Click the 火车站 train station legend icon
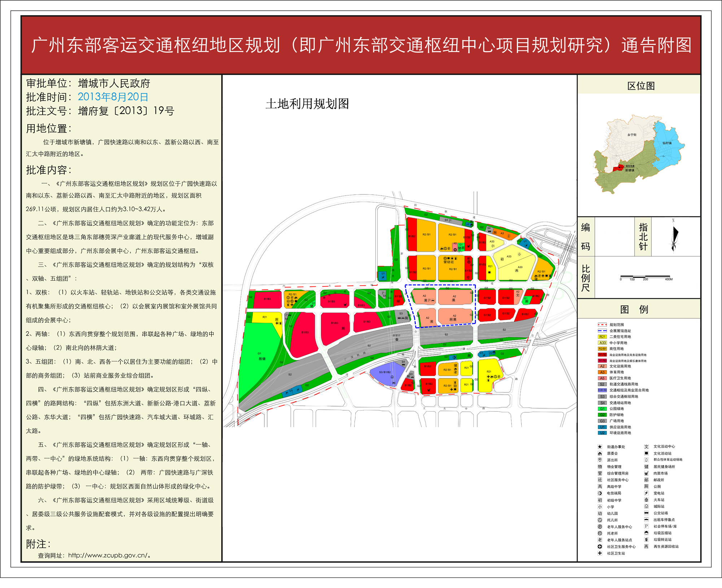The width and height of the screenshot is (722, 588). click(x=647, y=500)
